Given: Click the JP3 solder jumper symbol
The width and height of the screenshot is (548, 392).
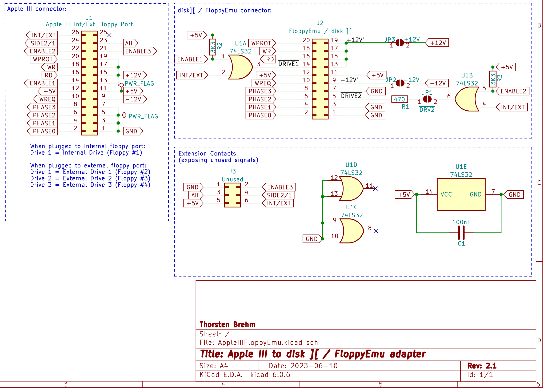Looking at the screenshot, I should click(x=399, y=43).
